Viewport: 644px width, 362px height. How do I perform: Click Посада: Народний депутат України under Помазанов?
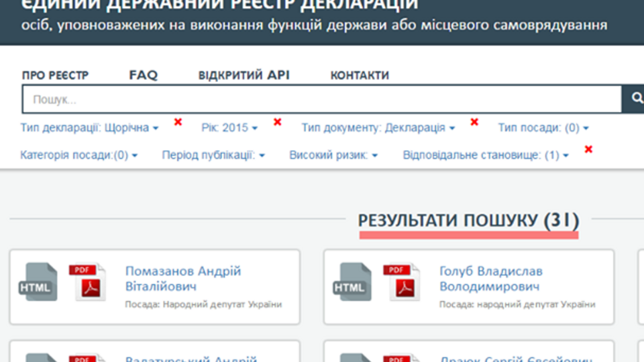pyautogui.click(x=203, y=304)
